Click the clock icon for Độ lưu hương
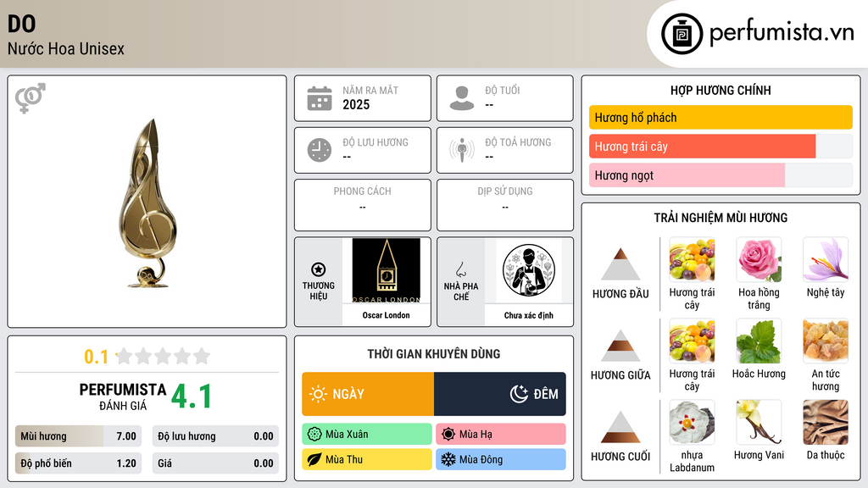The image size is (868, 488). [x=320, y=150]
